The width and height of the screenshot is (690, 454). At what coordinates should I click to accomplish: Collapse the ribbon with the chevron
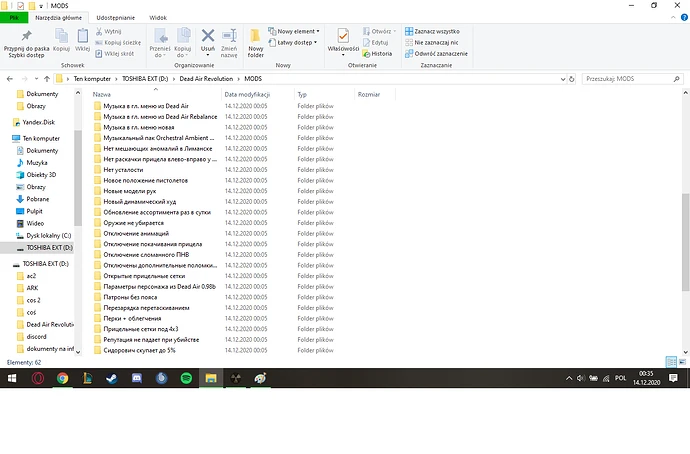point(673,18)
